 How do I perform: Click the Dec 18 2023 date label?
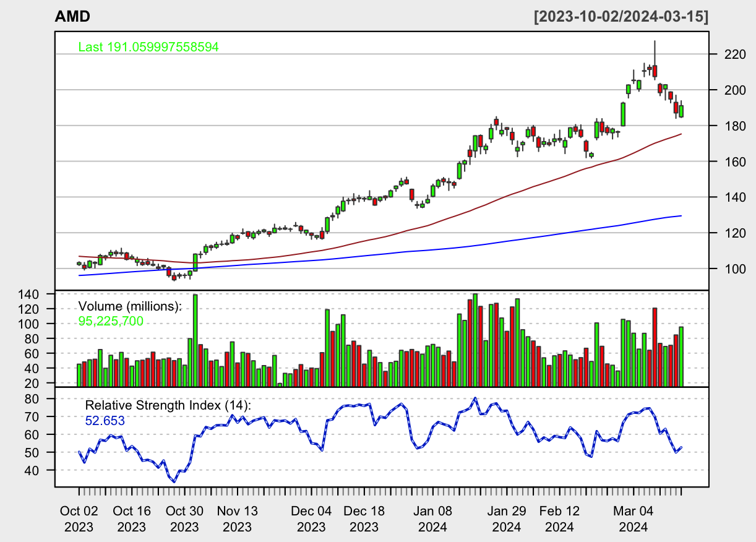[364, 520]
